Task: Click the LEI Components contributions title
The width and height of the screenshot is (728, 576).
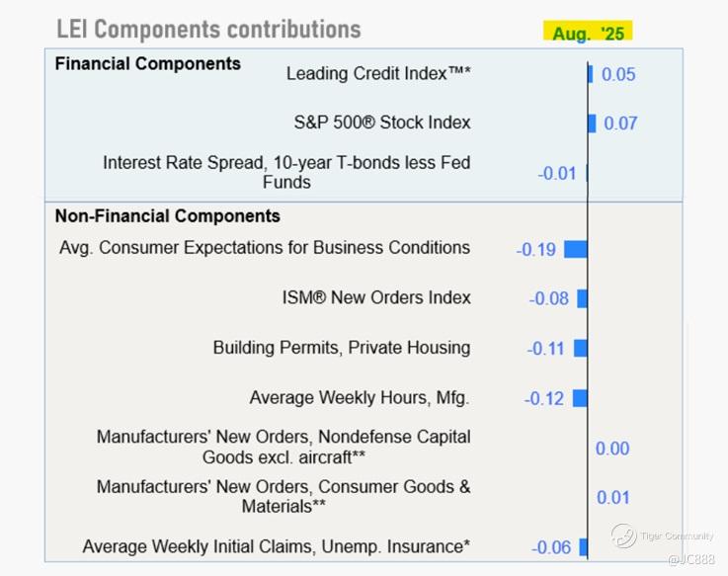Action: tap(208, 30)
